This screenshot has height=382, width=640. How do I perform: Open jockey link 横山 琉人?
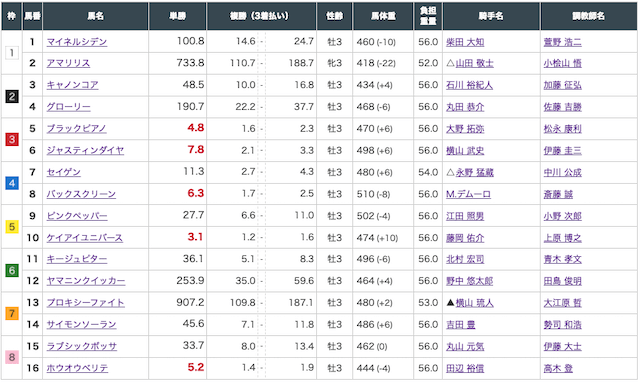coord(474,303)
